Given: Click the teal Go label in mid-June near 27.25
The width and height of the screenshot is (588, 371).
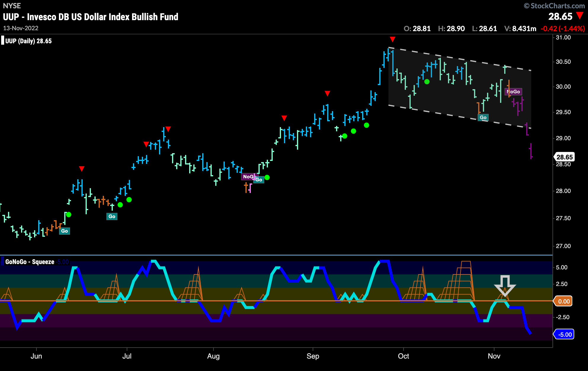Looking at the screenshot, I should (65, 231).
